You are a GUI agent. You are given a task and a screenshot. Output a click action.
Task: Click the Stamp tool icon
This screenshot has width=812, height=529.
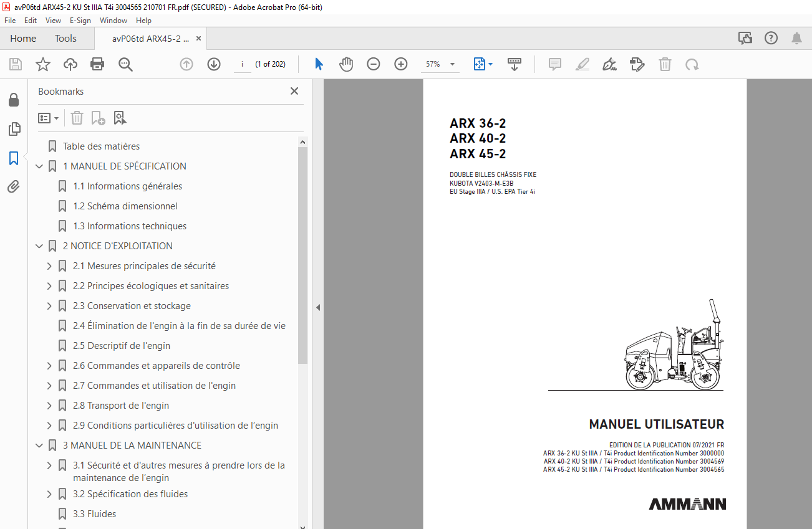pos(637,64)
